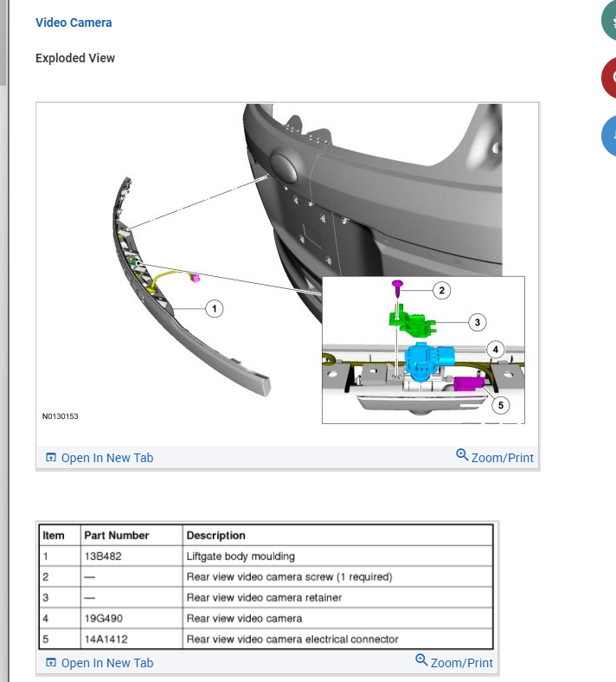Click 'Rear view video camera electrical connector' cell
Screen dimensions: 616x682
[337, 639]
